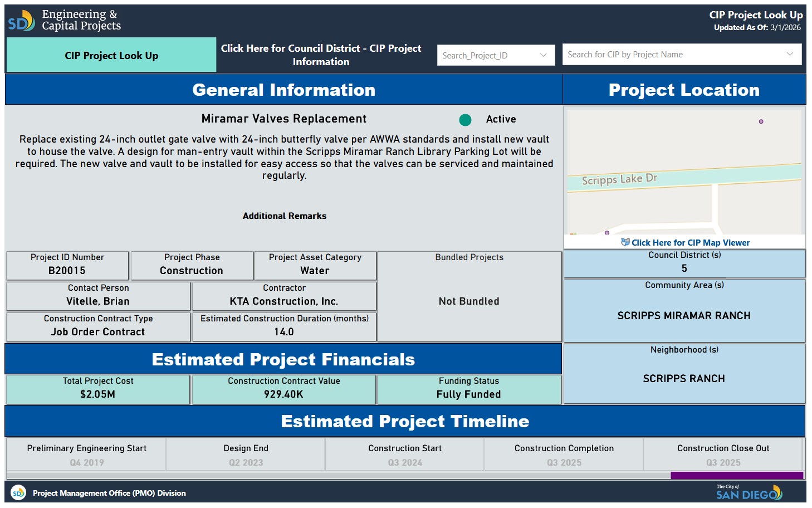Click the Total Project Cost card

98,388
